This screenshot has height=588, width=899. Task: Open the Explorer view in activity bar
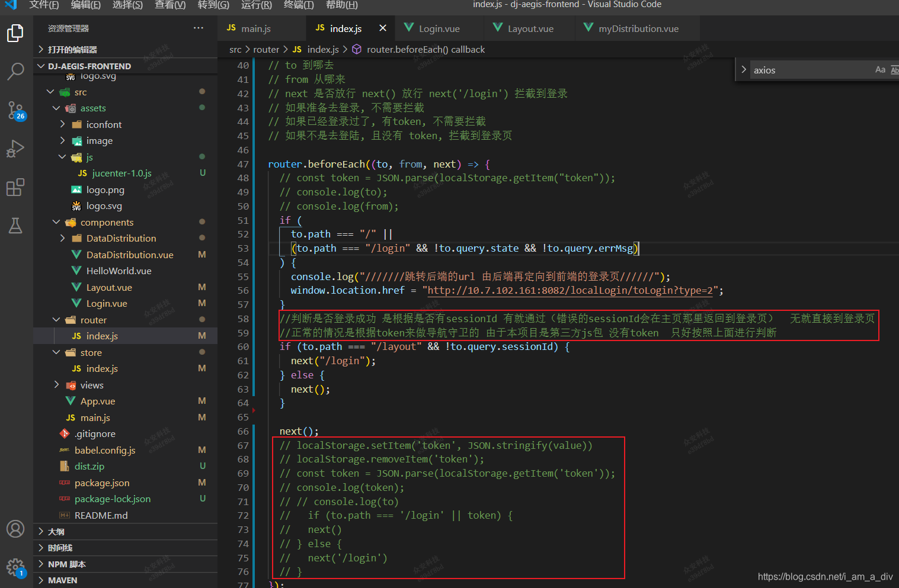(15, 33)
